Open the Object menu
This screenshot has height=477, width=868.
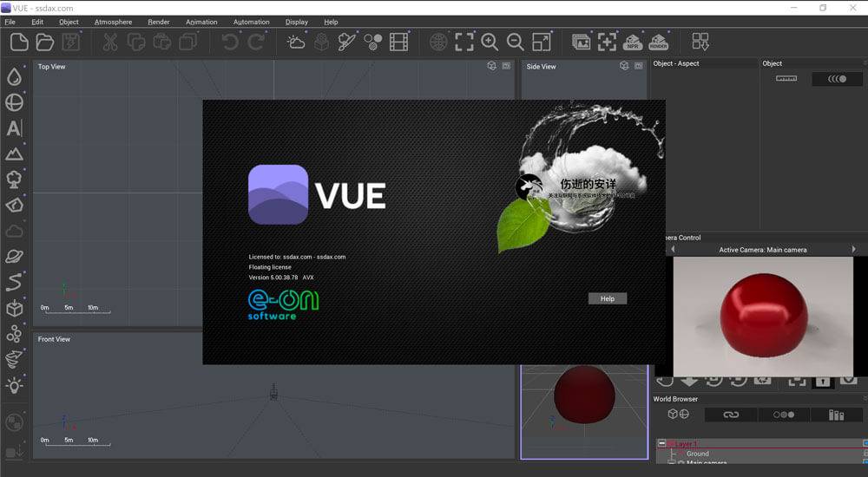69,23
